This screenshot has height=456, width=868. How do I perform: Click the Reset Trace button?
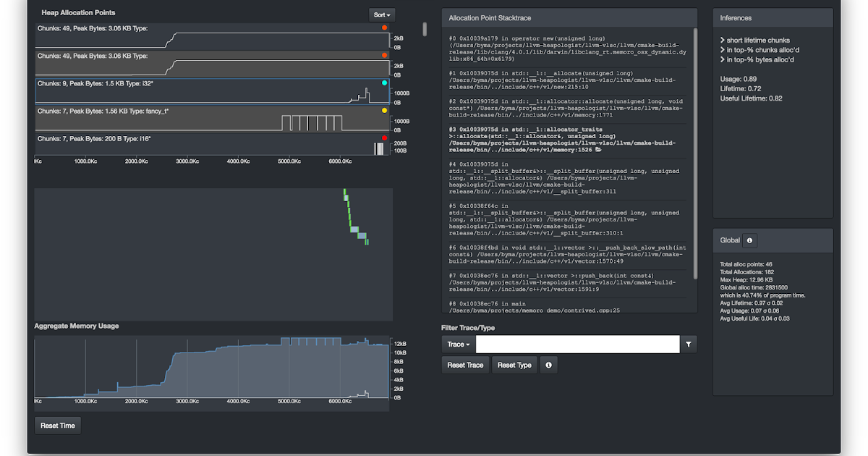465,365
